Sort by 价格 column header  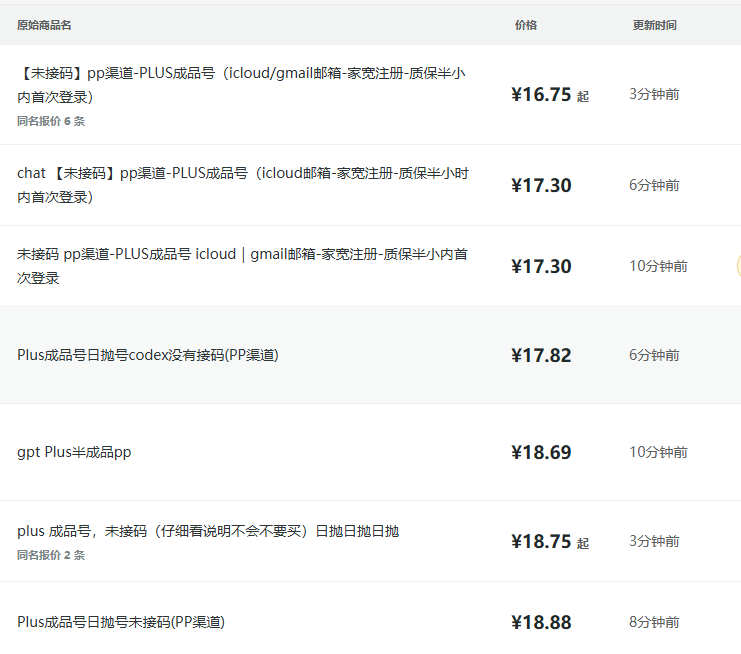[526, 25]
